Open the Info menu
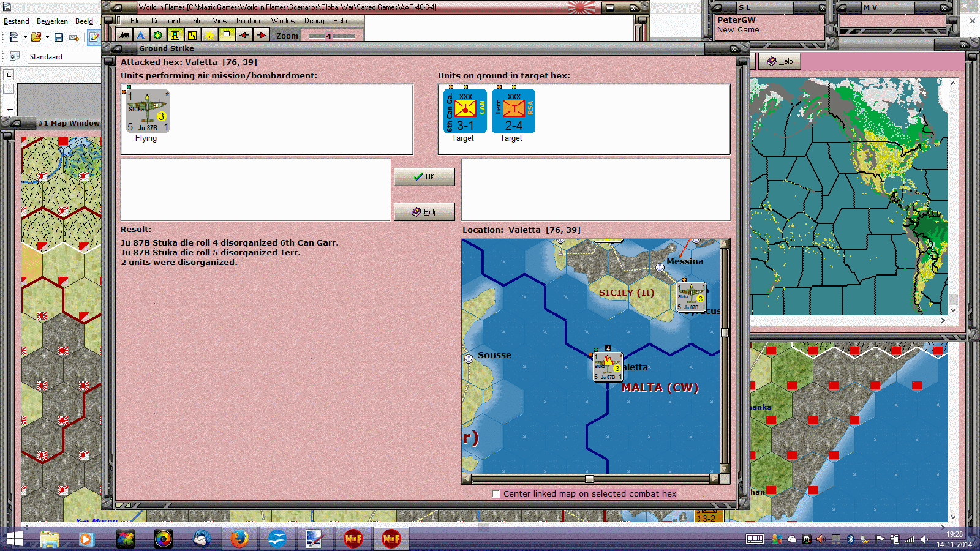 coord(197,21)
